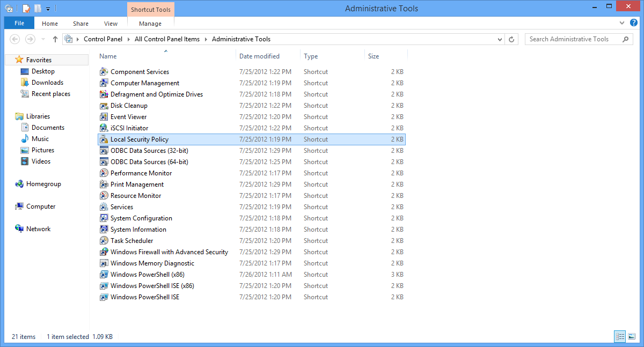The height and width of the screenshot is (347, 644).
Task: Open the address bar history dropdown
Action: 500,39
